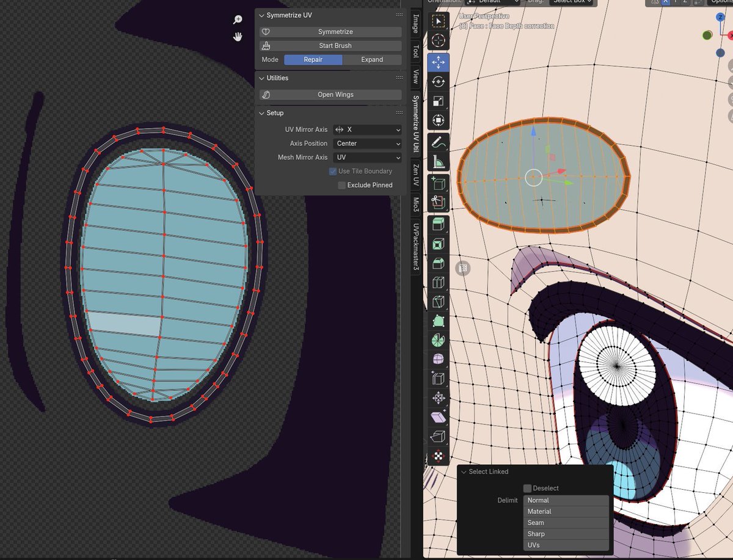Viewport: 733px width, 560px height.
Task: Select the 3D Cursor tool
Action: [x=438, y=41]
